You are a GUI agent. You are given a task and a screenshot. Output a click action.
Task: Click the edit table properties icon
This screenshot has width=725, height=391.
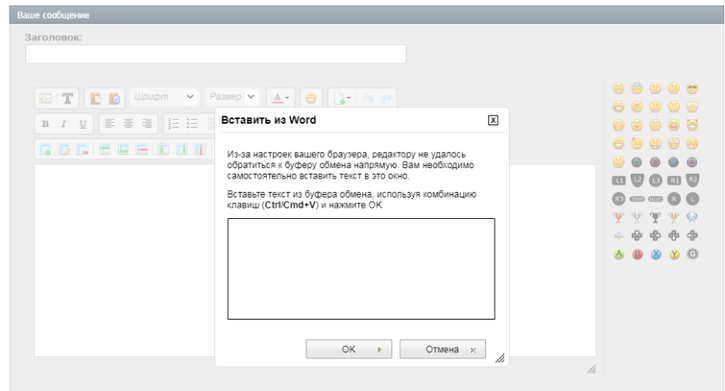[64, 149]
